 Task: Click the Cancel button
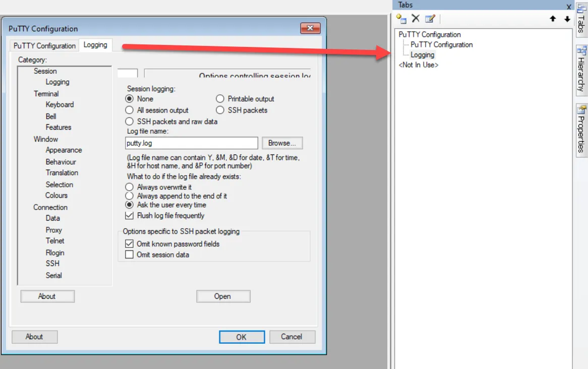pos(292,337)
